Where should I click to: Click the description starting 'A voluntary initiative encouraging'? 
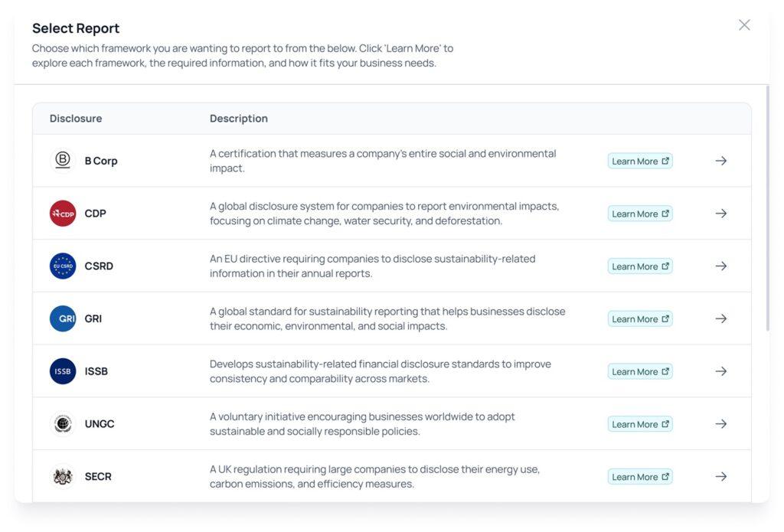coord(362,424)
